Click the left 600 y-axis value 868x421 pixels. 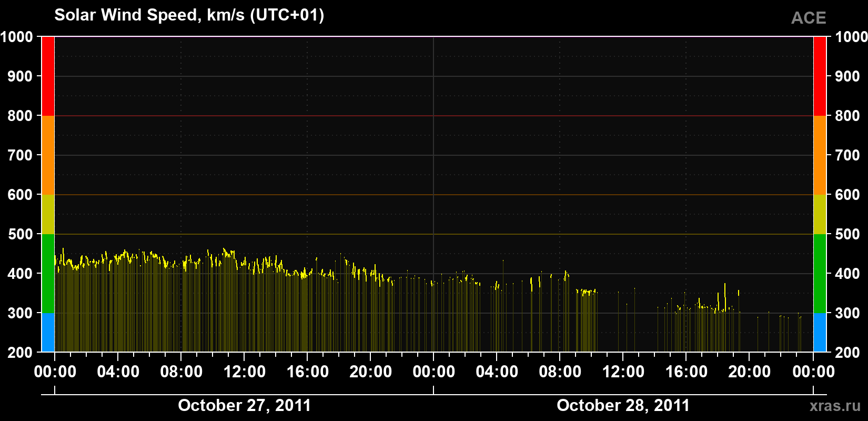(21, 195)
